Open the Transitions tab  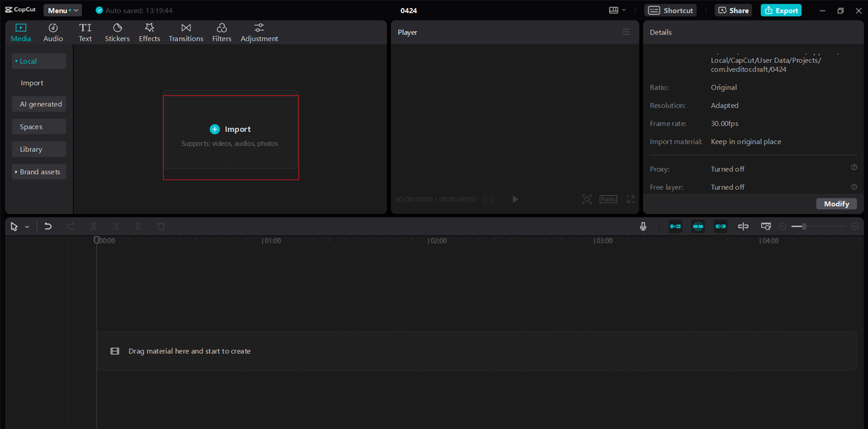pos(186,33)
